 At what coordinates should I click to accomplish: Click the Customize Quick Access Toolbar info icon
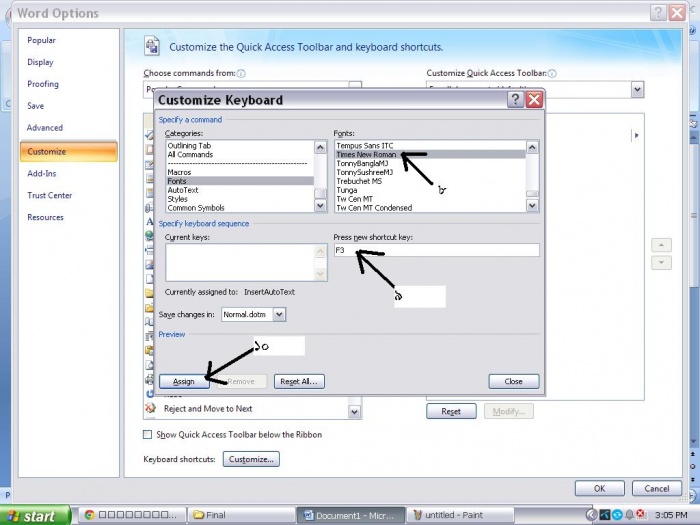[552, 74]
